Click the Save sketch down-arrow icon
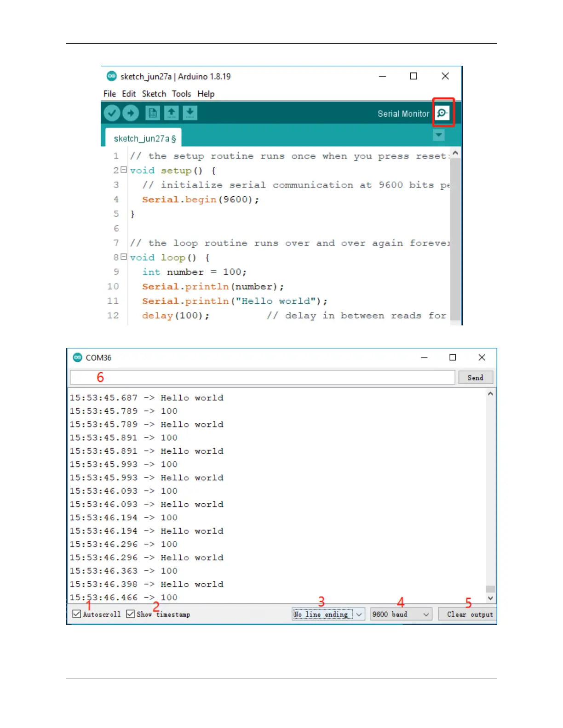Image resolution: width=563 pixels, height=728 pixels. click(x=190, y=113)
